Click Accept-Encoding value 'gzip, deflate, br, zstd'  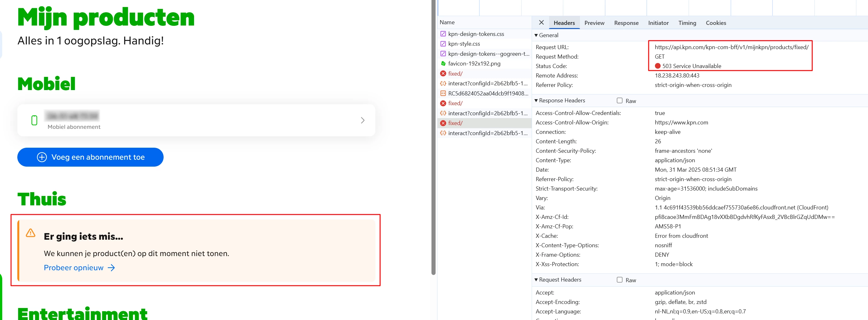[680, 302]
